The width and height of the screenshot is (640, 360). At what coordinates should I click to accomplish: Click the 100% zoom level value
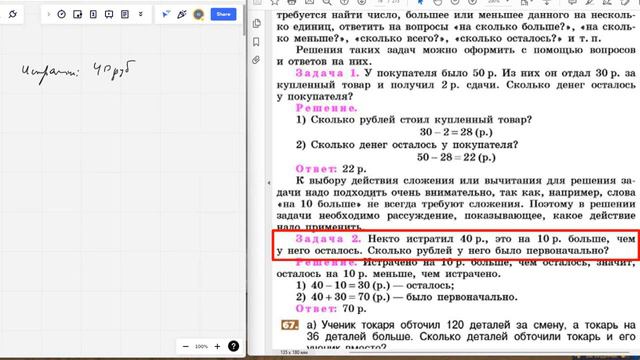(x=201, y=346)
